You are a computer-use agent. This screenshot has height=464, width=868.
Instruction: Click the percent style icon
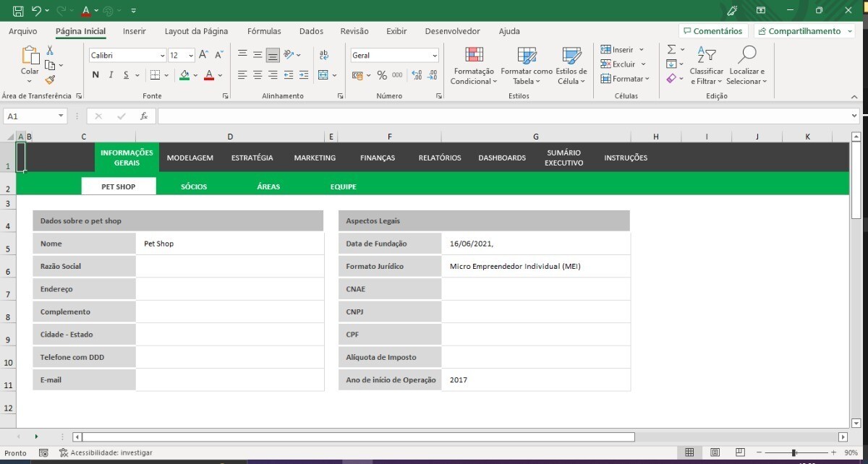(382, 75)
